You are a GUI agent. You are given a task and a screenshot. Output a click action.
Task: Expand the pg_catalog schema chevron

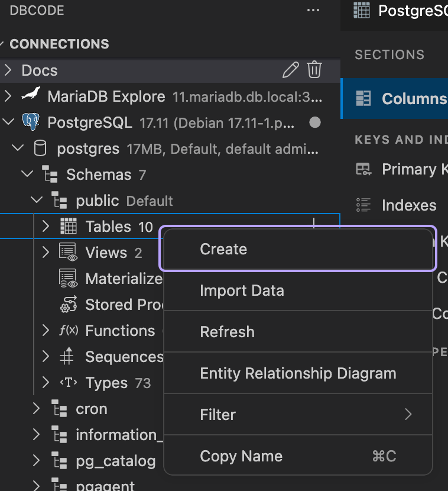[37, 461]
